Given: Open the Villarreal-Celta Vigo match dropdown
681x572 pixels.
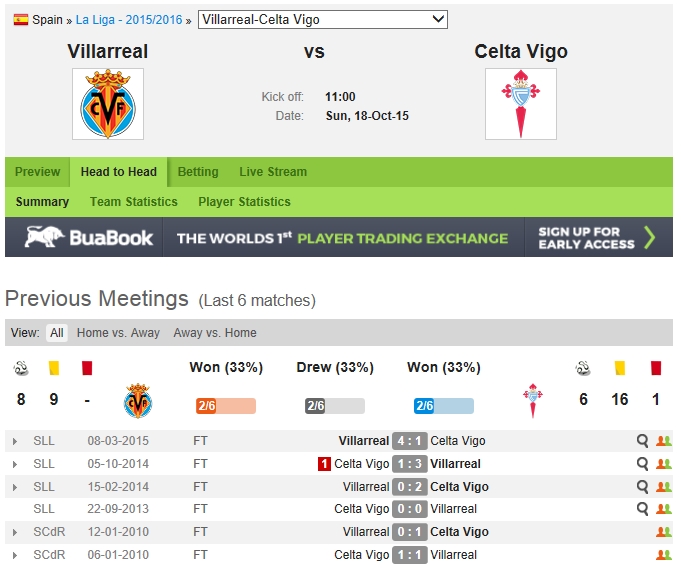Looking at the screenshot, I should [x=323, y=19].
